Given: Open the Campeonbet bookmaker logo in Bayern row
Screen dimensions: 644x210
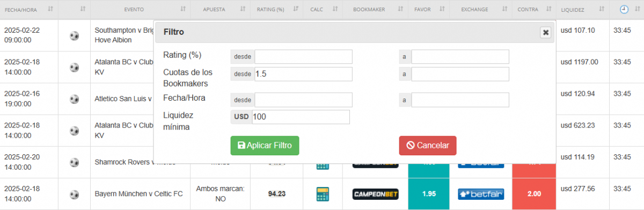Looking at the screenshot, I should pos(376,194).
